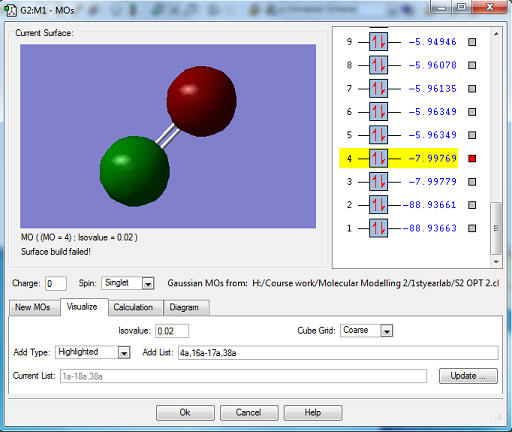512x432 pixels.
Task: Click the Update button
Action: (468, 376)
